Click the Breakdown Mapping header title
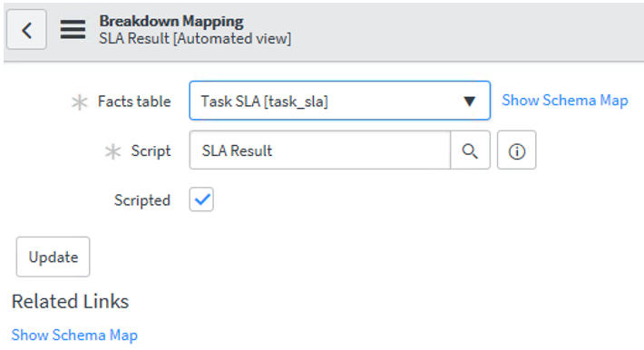The image size is (644, 350). (x=171, y=21)
